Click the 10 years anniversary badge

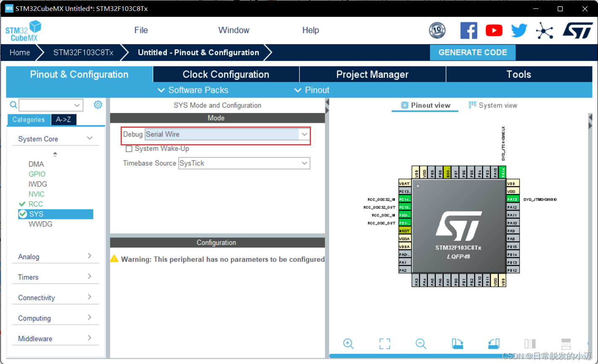[437, 30]
